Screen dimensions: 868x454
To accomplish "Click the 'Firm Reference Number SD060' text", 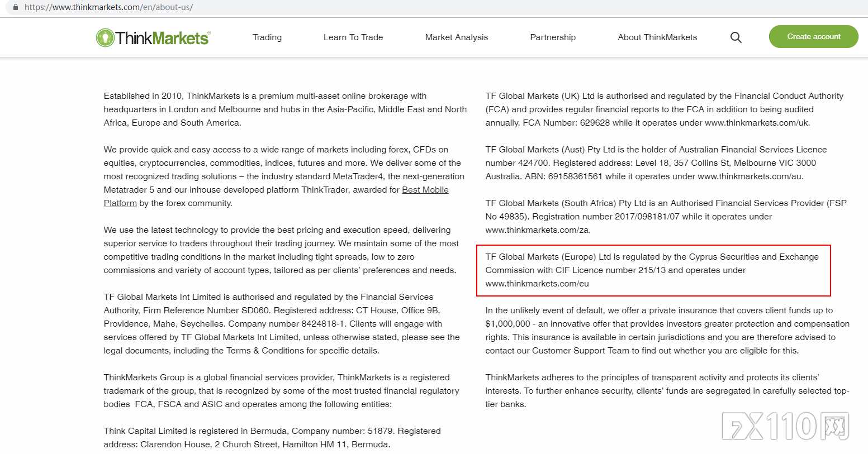I will pyautogui.click(x=207, y=310).
